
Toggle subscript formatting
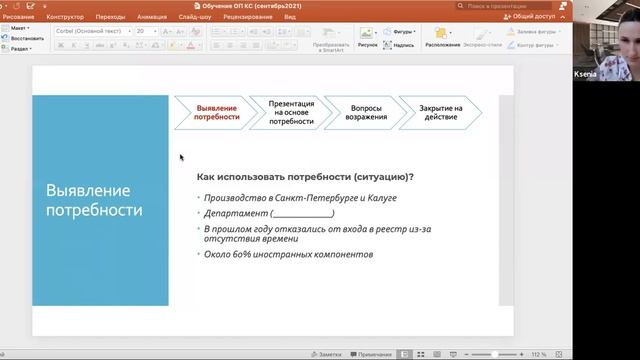click(x=126, y=45)
